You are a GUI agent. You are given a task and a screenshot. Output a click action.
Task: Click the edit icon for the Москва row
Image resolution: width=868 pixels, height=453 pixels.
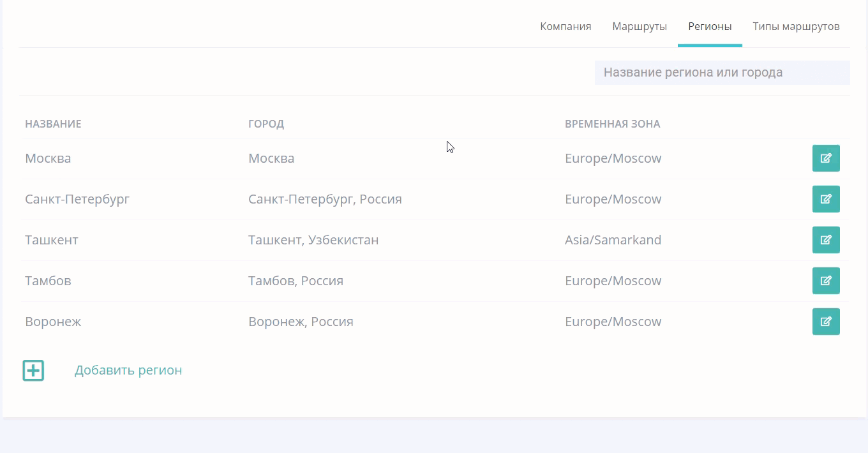coord(825,158)
